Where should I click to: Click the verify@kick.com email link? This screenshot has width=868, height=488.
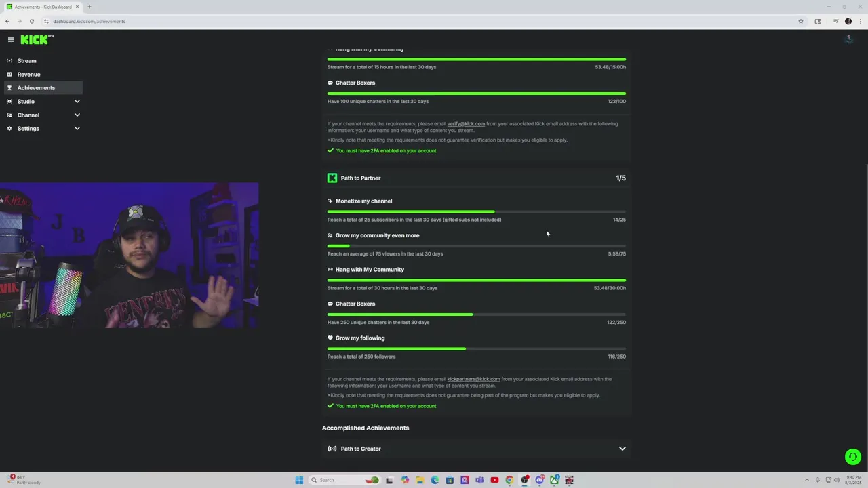[x=466, y=124]
